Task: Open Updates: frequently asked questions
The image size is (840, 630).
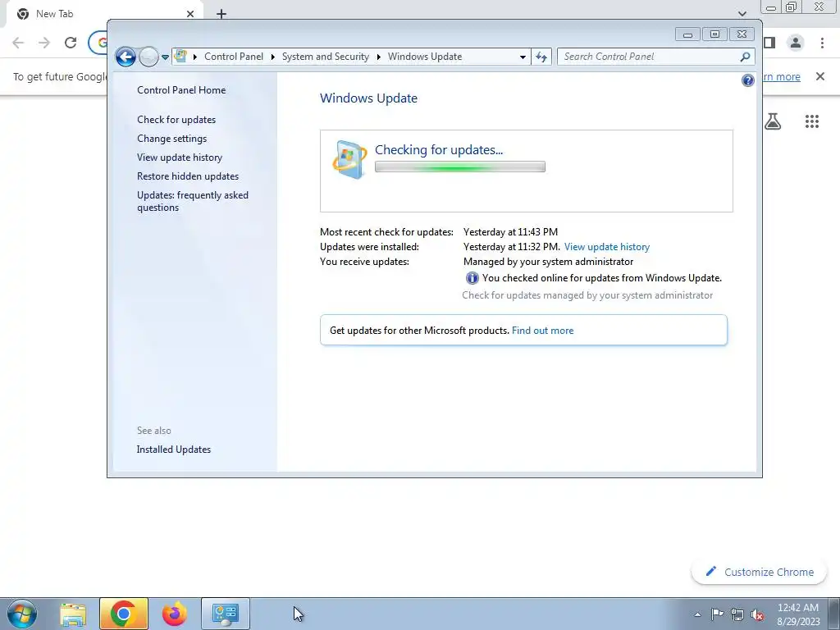Action: 192,202
